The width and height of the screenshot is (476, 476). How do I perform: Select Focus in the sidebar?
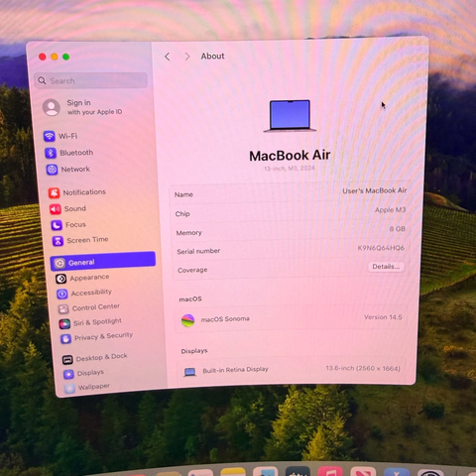point(68,225)
